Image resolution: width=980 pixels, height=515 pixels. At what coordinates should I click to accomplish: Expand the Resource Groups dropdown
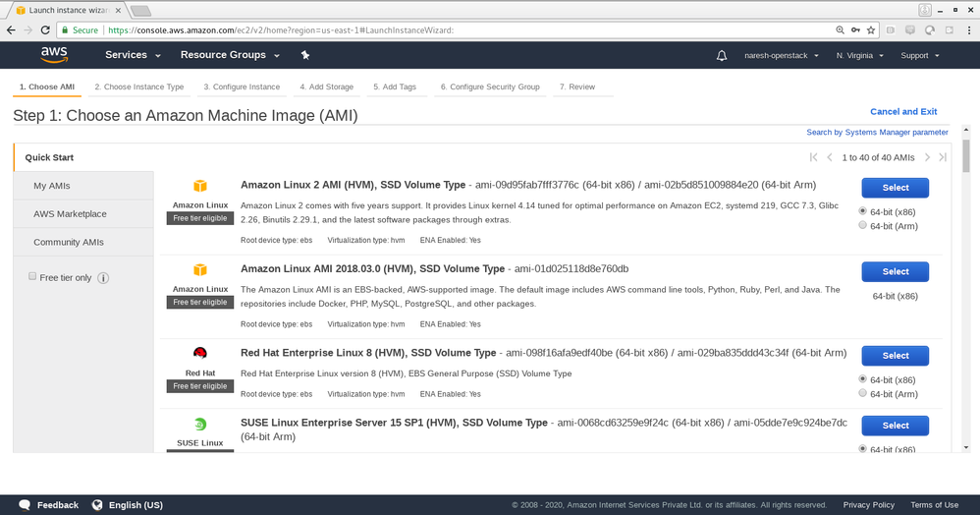click(230, 55)
